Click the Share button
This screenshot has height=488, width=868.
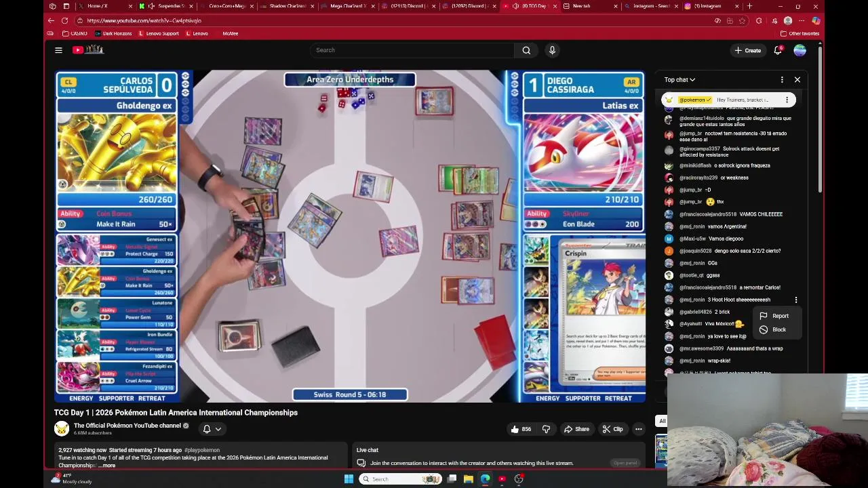tap(576, 429)
